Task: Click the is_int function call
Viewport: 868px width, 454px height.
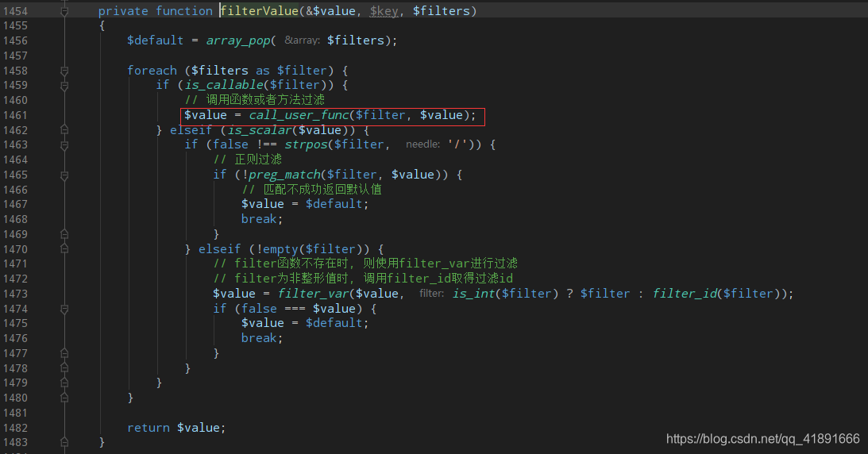Action: [473, 294]
